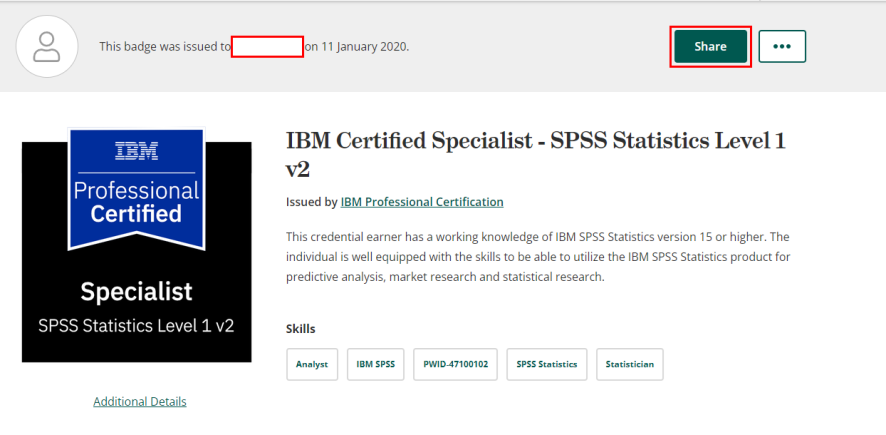The height and width of the screenshot is (435, 886).
Task: Select the SPSS Statistics skill tag
Action: click(x=547, y=364)
